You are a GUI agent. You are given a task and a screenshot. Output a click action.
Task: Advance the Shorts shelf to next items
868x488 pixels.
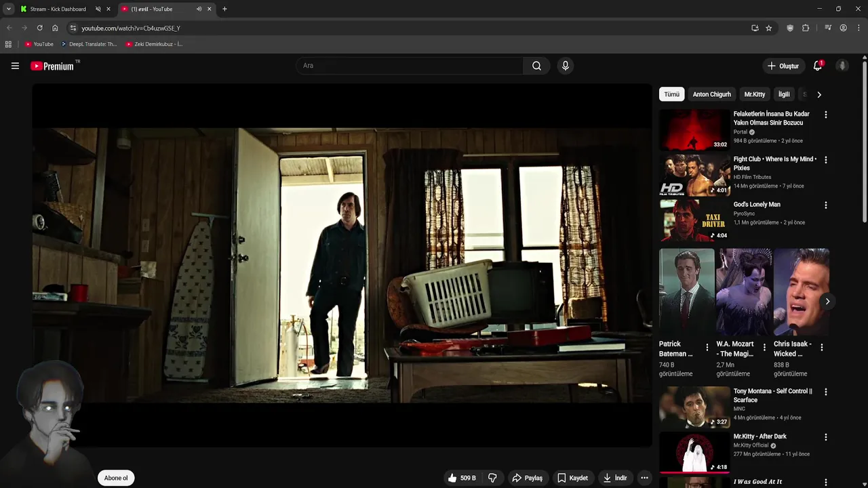pyautogui.click(x=827, y=301)
